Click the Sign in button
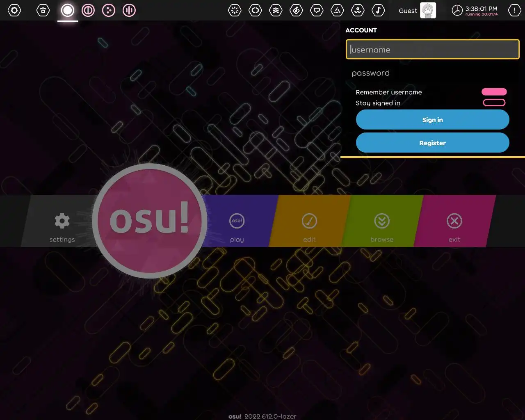The image size is (525, 420). 432,120
